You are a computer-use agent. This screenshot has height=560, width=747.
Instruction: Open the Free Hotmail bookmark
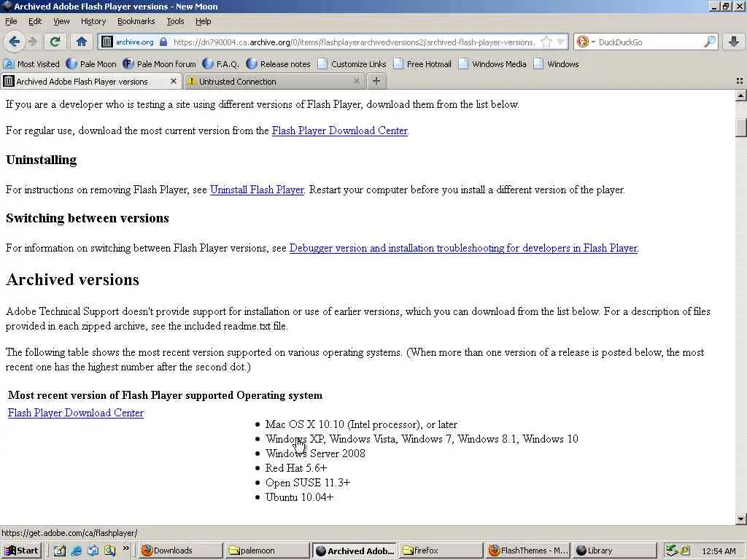click(422, 64)
